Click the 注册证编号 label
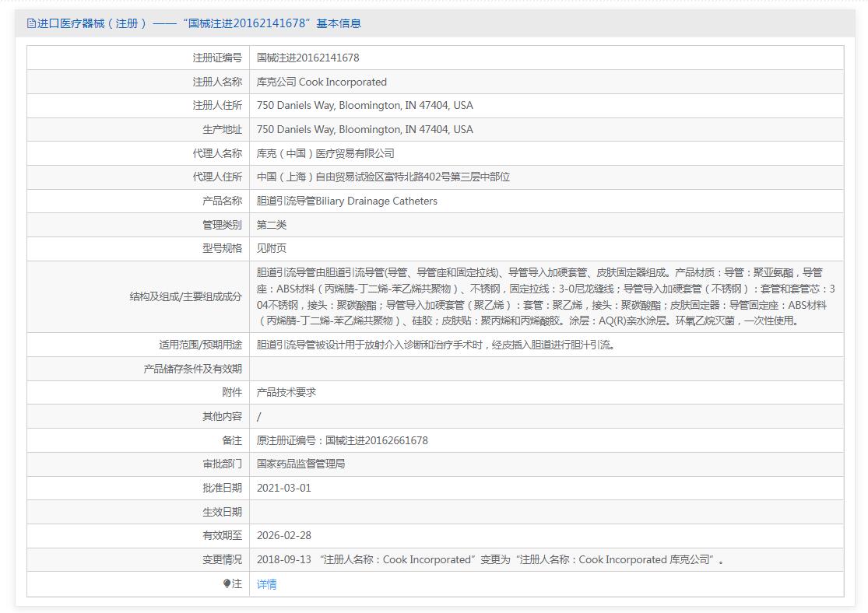The image size is (868, 613). (x=217, y=58)
